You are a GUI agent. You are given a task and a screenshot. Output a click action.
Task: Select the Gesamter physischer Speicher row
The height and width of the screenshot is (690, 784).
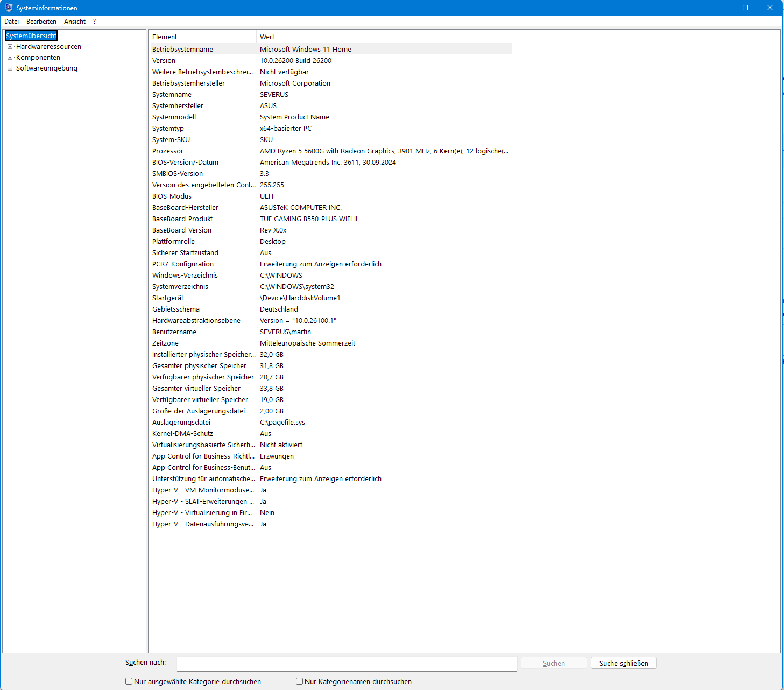[x=330, y=365]
